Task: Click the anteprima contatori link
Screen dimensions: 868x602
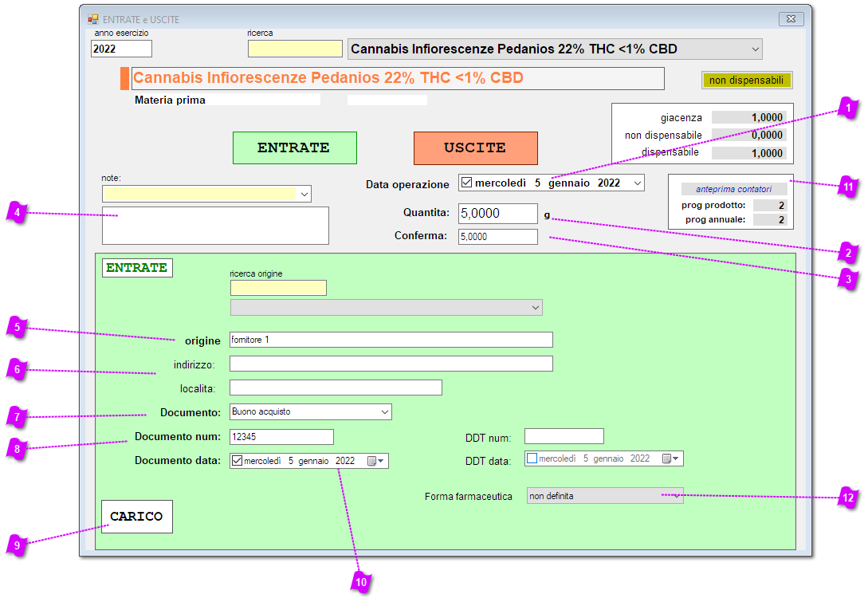Action: [x=733, y=190]
